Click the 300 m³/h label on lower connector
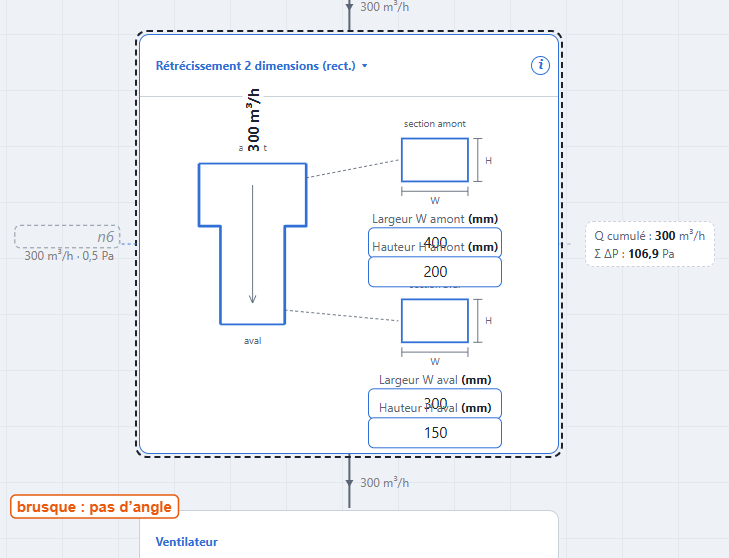This screenshot has height=558, width=729. 384,483
